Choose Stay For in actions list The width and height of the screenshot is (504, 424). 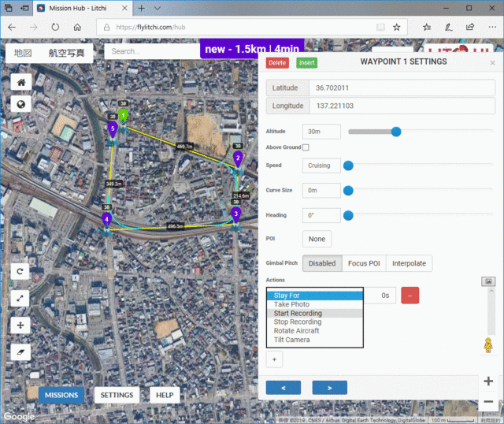tap(315, 296)
